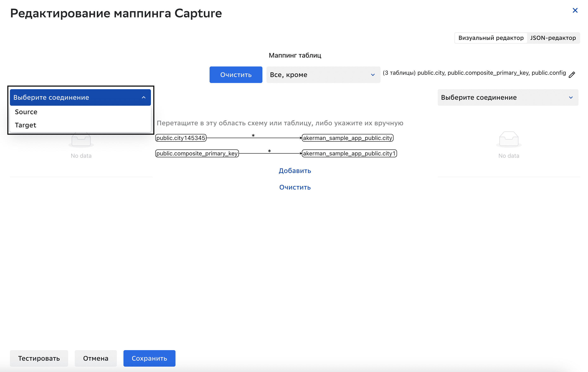Select the Source connection option
The image size is (588, 372).
[x=26, y=112]
